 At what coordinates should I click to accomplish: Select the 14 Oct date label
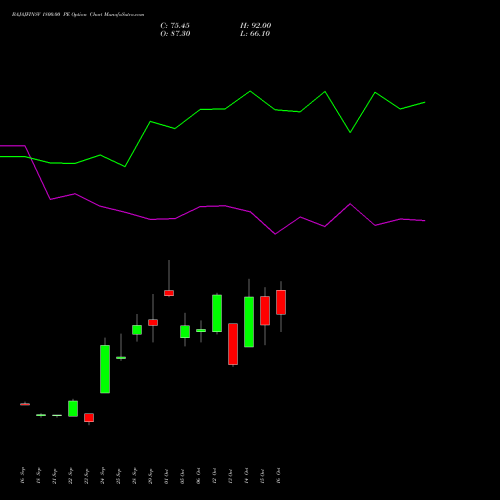coord(247,476)
